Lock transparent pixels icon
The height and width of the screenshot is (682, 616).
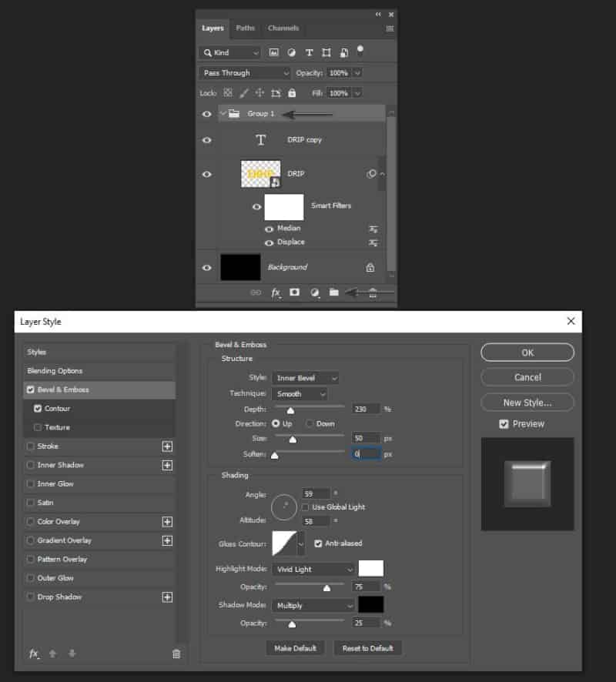coord(227,92)
